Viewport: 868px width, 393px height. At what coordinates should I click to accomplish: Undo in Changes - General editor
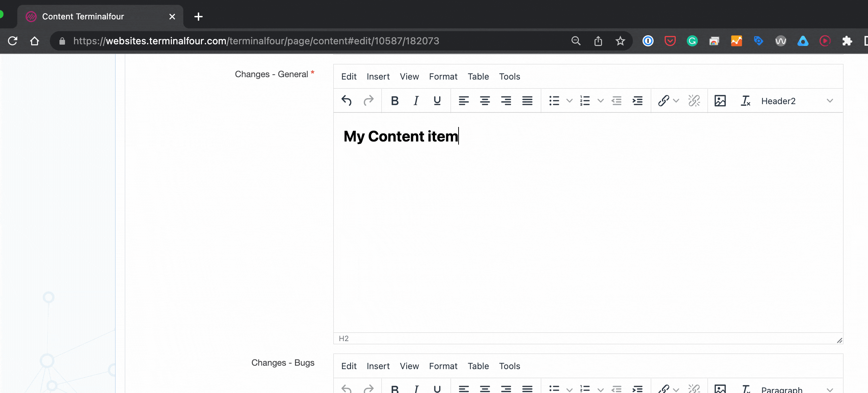tap(347, 101)
